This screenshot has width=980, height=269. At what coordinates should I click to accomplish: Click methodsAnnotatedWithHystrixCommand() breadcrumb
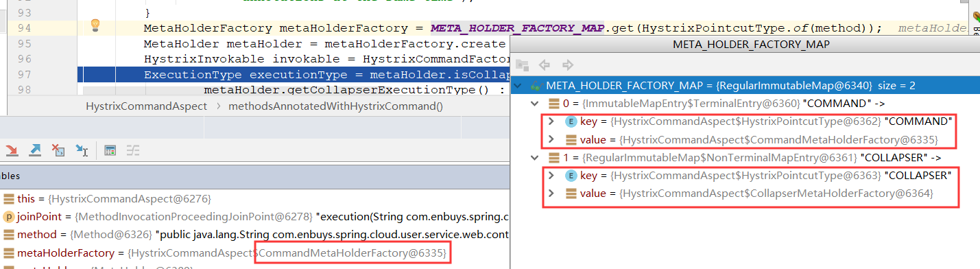pos(336,106)
